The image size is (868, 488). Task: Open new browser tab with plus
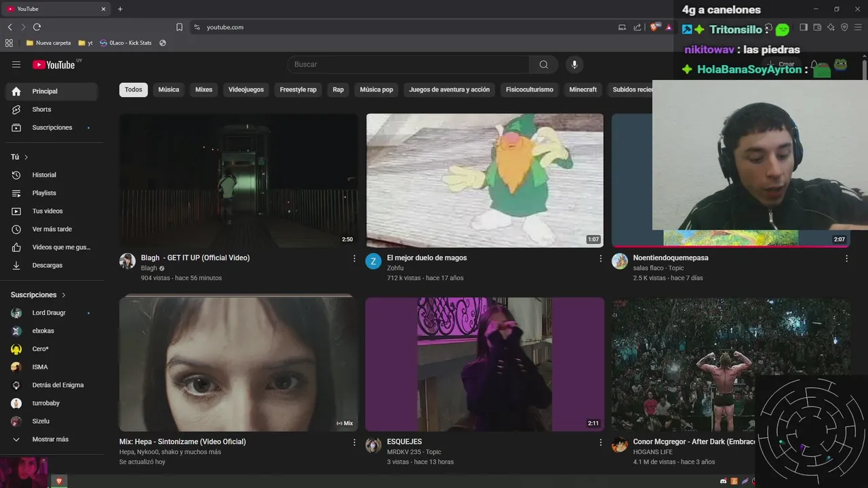pyautogui.click(x=120, y=9)
